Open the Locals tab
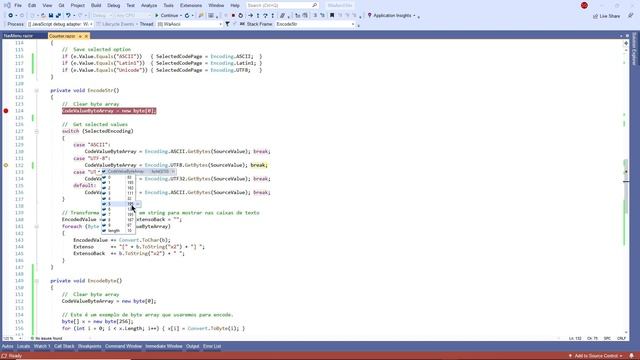 23,347
